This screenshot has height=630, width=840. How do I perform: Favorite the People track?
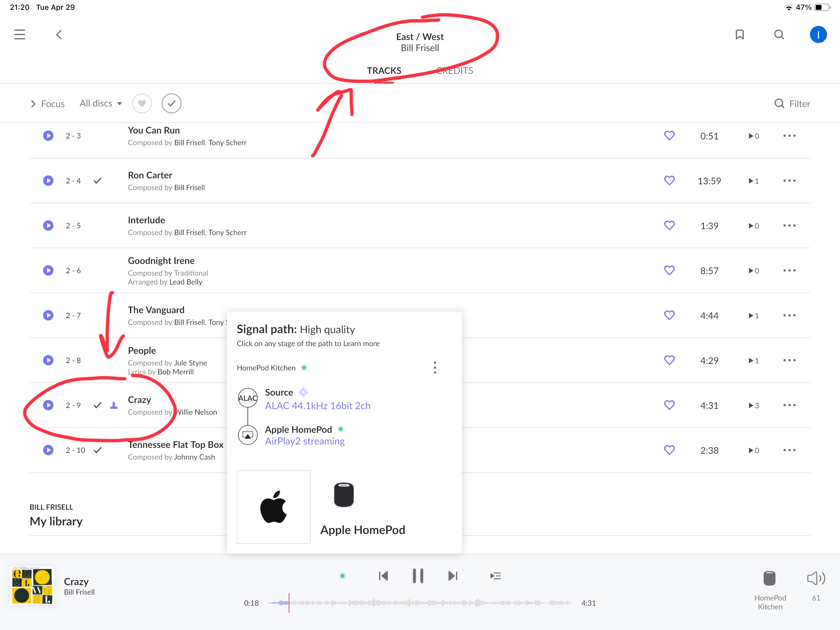(669, 360)
